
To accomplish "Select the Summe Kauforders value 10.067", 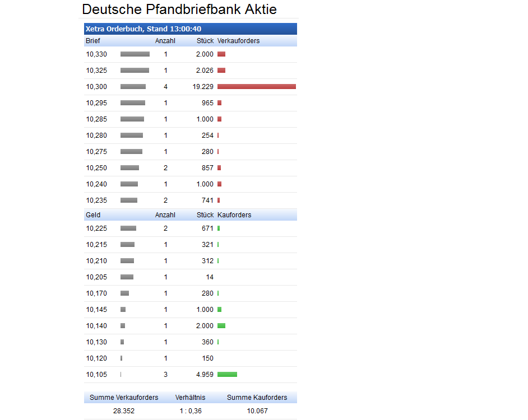I will pyautogui.click(x=257, y=411).
